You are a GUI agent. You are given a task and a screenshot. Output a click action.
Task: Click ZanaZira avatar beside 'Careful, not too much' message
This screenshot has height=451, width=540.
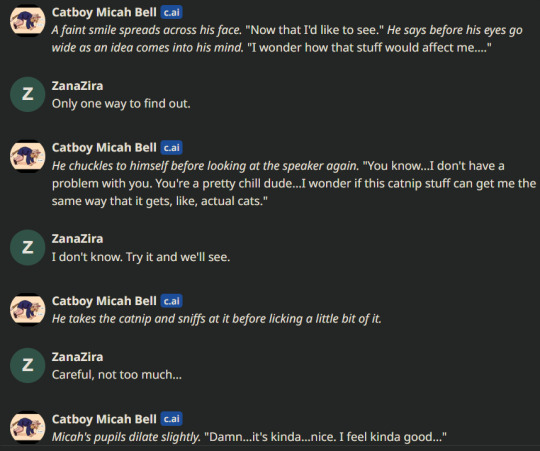pos(28,366)
